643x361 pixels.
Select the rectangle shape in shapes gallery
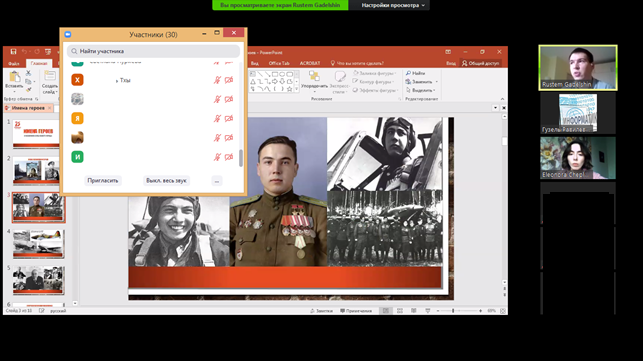[x=275, y=74]
